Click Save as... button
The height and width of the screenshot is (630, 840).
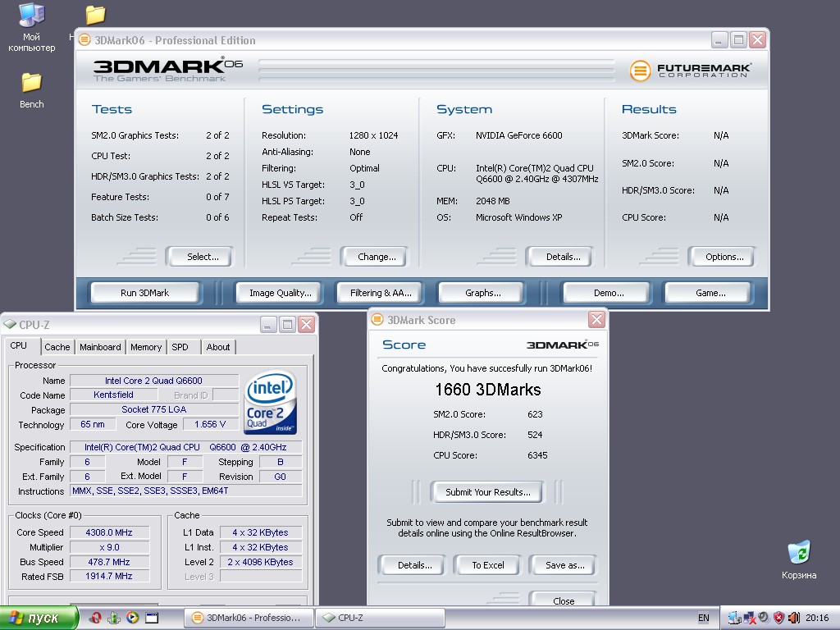tap(564, 565)
